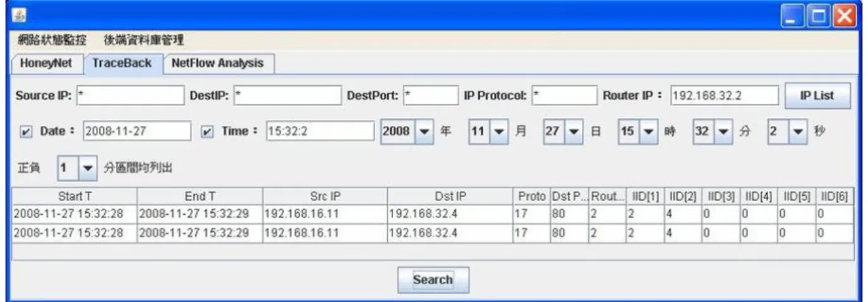
Task: Click the Dst IP column header
Action: point(450,196)
